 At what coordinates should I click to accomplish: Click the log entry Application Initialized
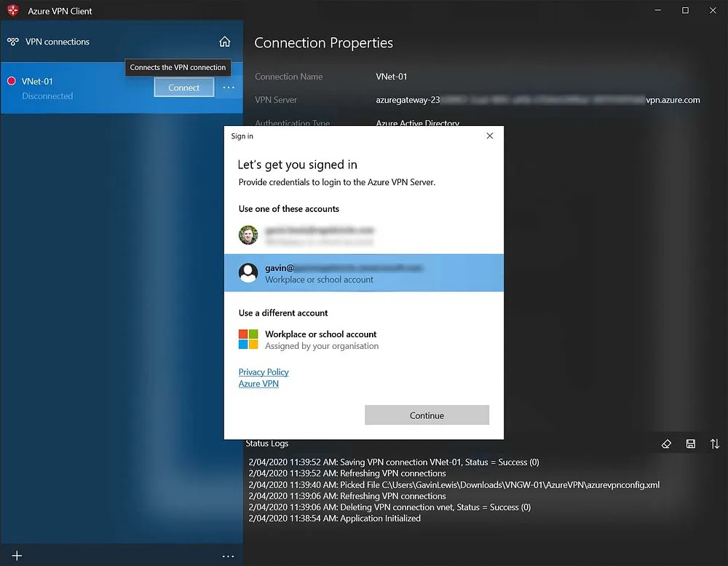334,518
